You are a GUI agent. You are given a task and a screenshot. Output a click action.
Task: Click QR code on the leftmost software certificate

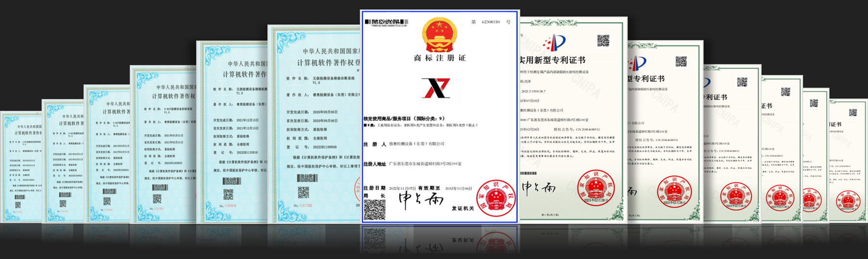tap(18, 205)
